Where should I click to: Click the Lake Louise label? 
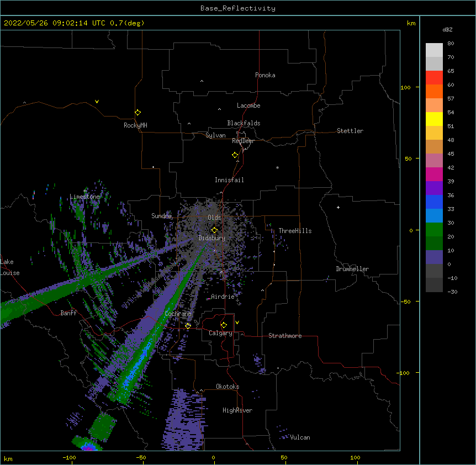(10, 267)
